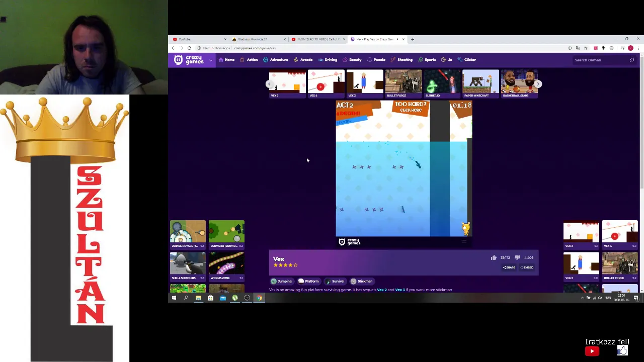The width and height of the screenshot is (644, 362).
Task: Open Basketball Stars thumbnail
Action: click(x=519, y=83)
